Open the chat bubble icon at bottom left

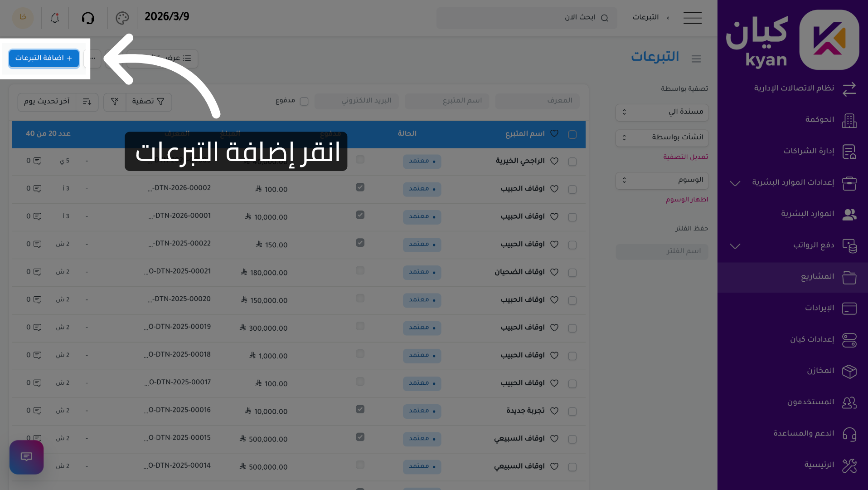click(x=26, y=457)
